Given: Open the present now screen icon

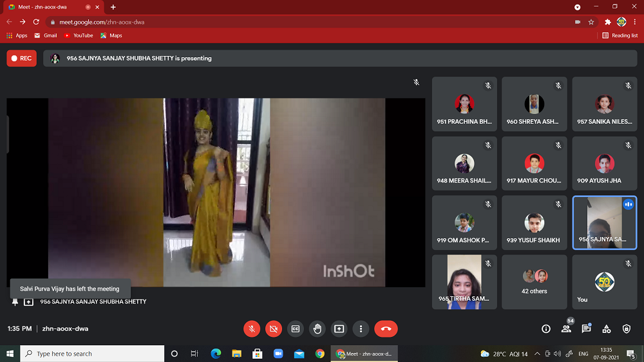Looking at the screenshot, I should coord(339,329).
